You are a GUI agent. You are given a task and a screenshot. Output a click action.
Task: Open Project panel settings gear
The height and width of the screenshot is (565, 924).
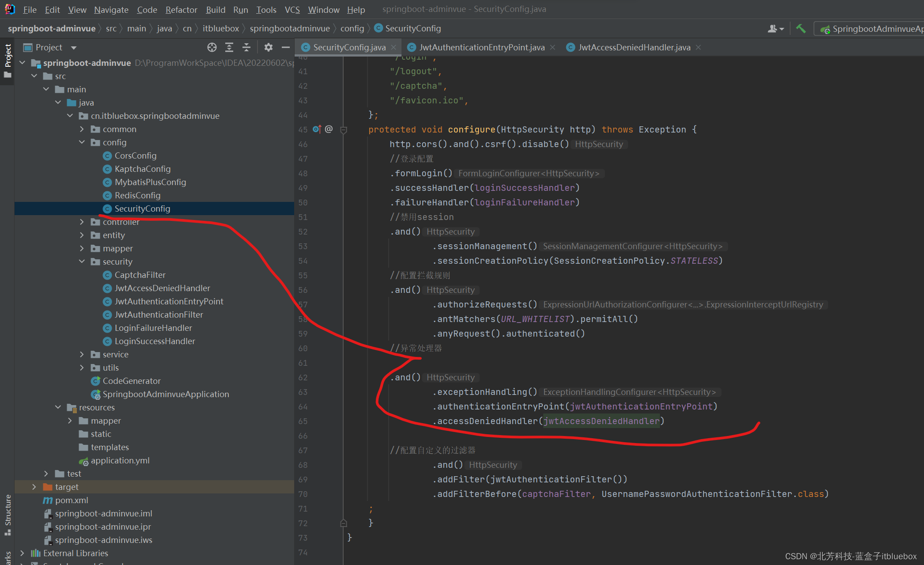(268, 47)
